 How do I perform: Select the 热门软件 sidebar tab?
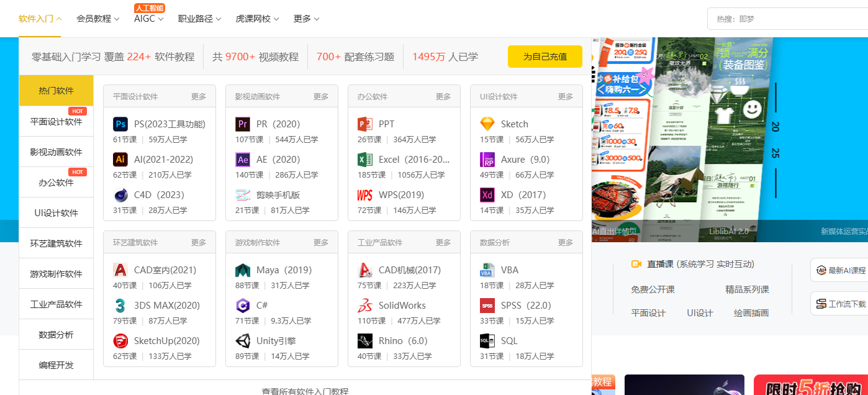click(57, 91)
